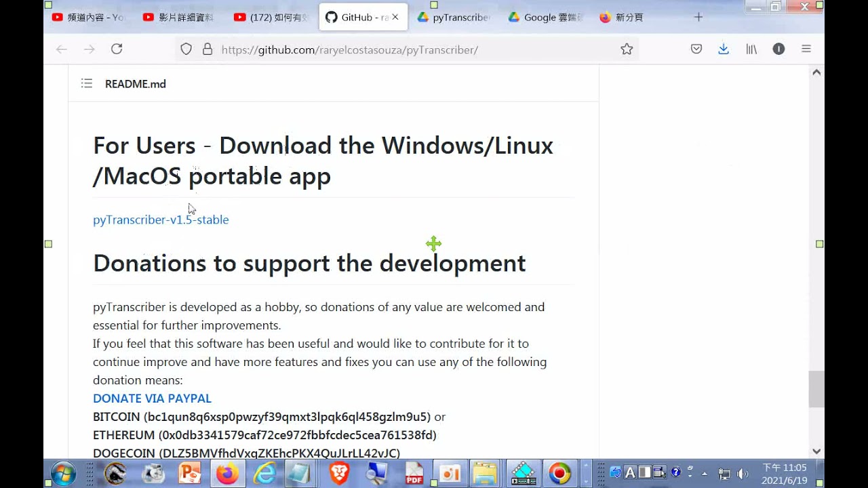The height and width of the screenshot is (488, 868).
Task: Click the ETHEREUM wallet address line
Action: [264, 435]
